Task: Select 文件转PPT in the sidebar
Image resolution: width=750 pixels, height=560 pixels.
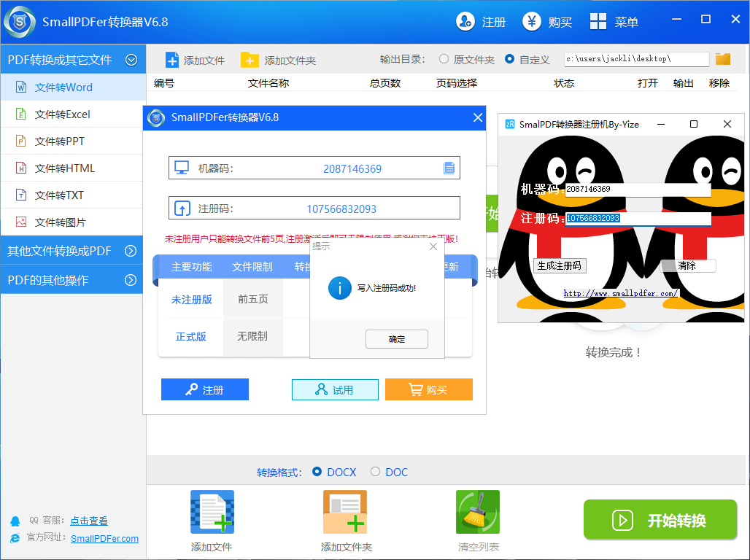Action: [x=73, y=141]
